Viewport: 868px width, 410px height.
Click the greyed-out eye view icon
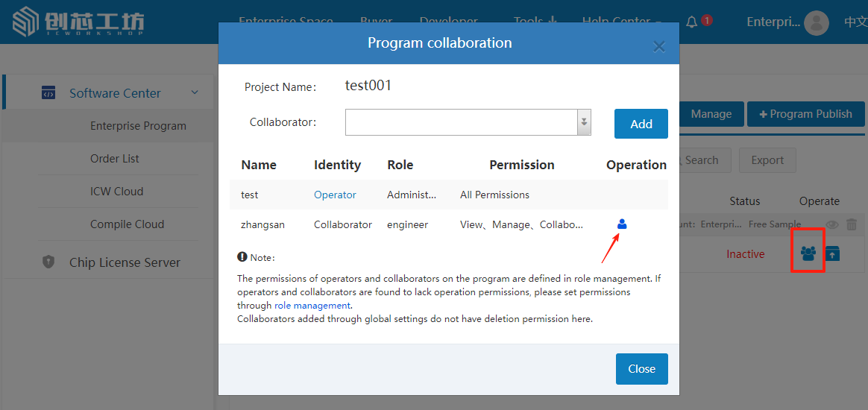point(832,224)
